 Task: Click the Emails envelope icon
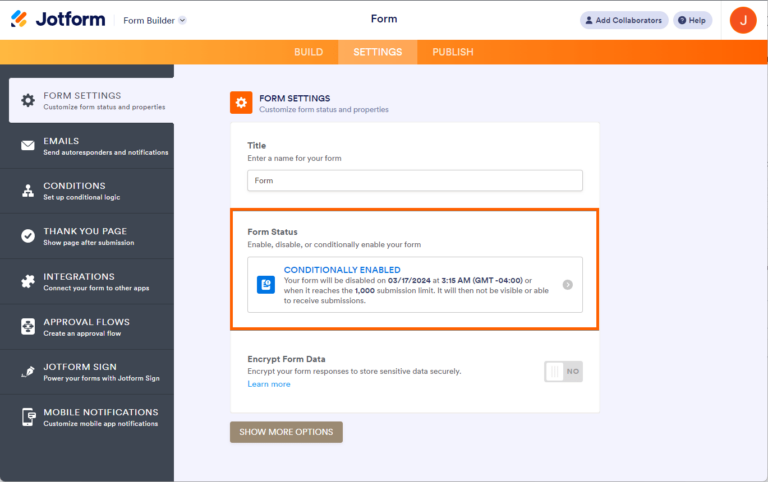click(x=28, y=146)
